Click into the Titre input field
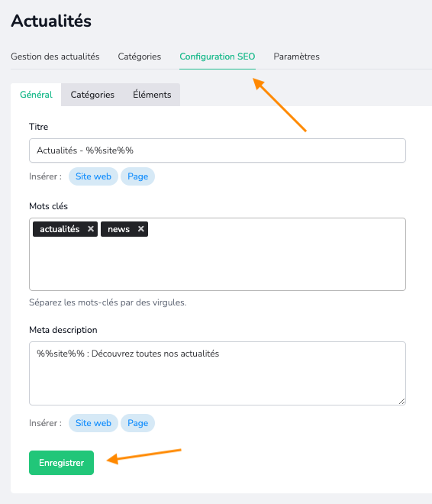 click(218, 150)
